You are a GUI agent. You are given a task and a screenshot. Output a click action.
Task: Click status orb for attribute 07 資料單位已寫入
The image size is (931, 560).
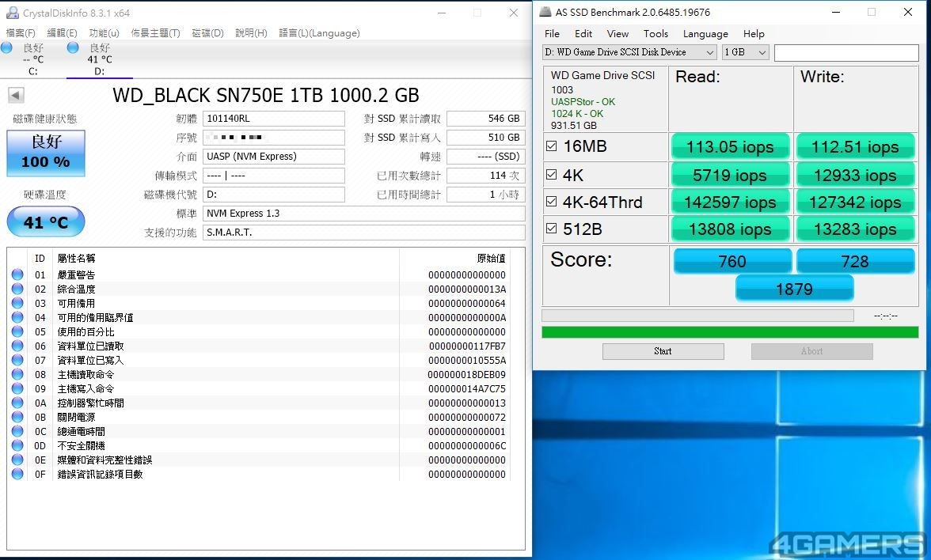[17, 360]
